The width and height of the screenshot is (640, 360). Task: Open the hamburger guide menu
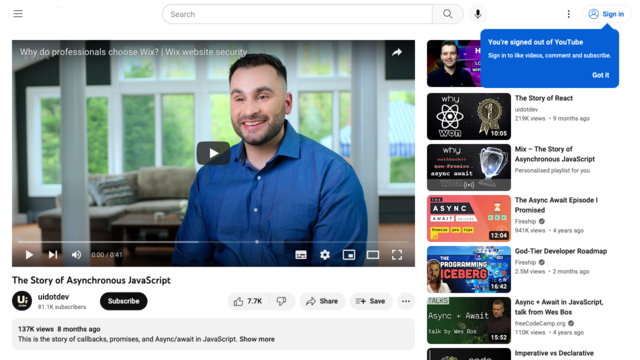click(x=18, y=14)
